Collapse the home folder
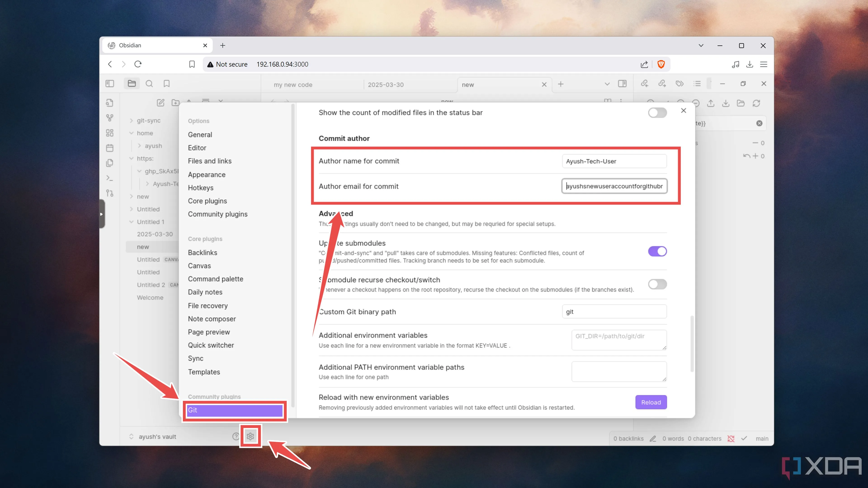Screen dimensions: 868x488 pyautogui.click(x=131, y=133)
